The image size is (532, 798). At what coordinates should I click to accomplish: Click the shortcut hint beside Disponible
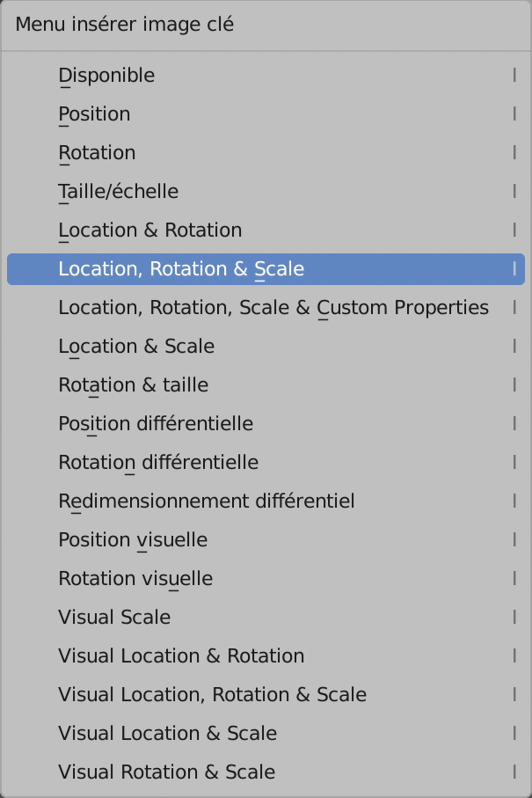tap(514, 76)
